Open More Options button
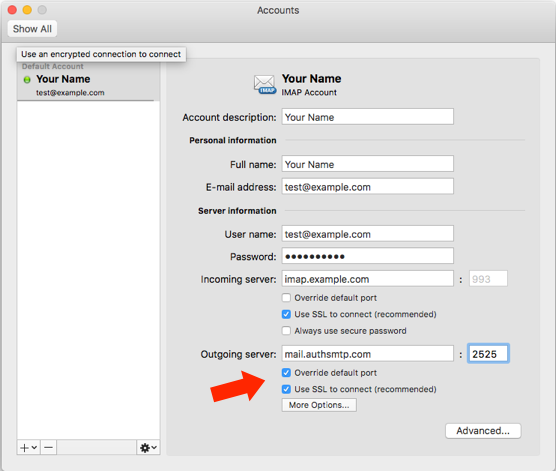The height and width of the screenshot is (471, 556). point(319,405)
